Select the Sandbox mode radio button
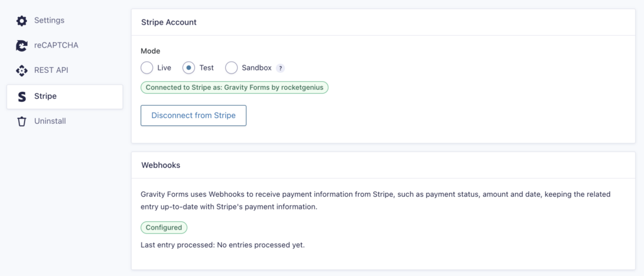Image resolution: width=644 pixels, height=276 pixels. [231, 68]
